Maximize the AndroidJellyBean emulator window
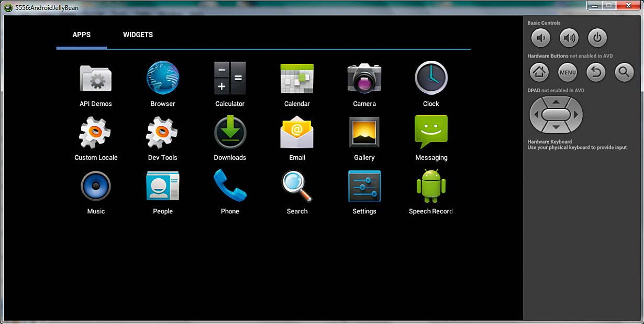644x324 pixels. point(608,6)
